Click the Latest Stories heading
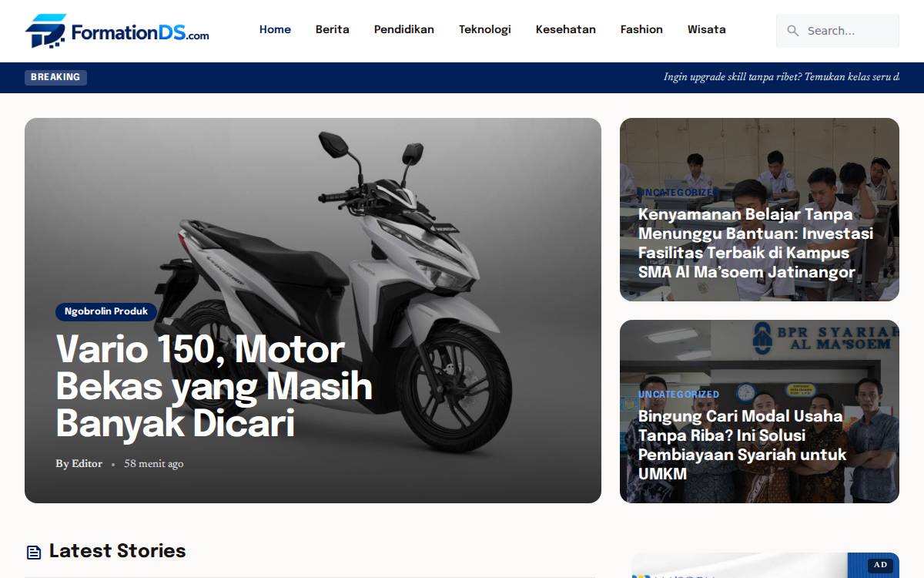The height and width of the screenshot is (578, 924). tap(117, 551)
